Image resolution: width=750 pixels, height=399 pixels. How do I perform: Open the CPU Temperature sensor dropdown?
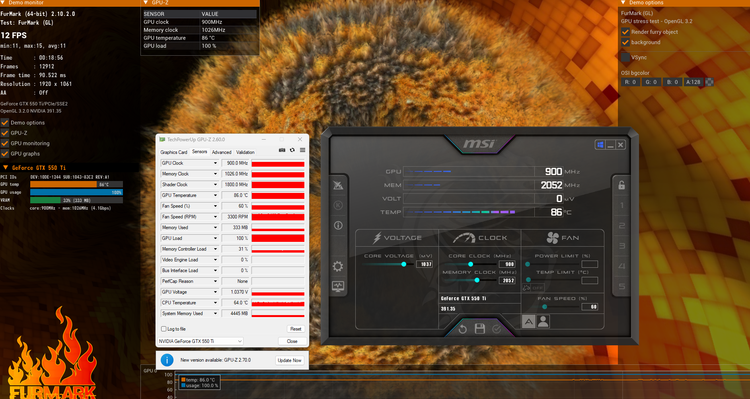coord(215,303)
